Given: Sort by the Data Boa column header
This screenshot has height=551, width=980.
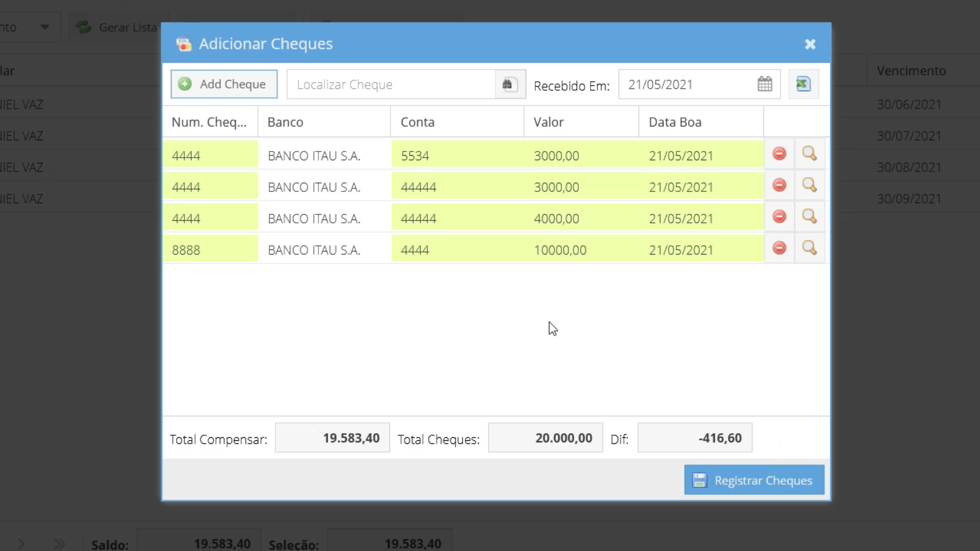Looking at the screenshot, I should pyautogui.click(x=701, y=122).
